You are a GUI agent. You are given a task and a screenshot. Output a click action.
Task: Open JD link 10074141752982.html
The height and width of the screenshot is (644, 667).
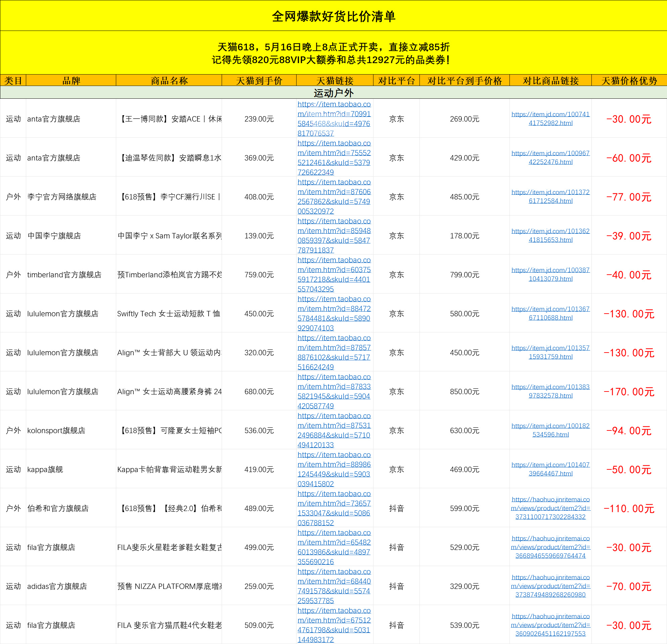point(550,119)
